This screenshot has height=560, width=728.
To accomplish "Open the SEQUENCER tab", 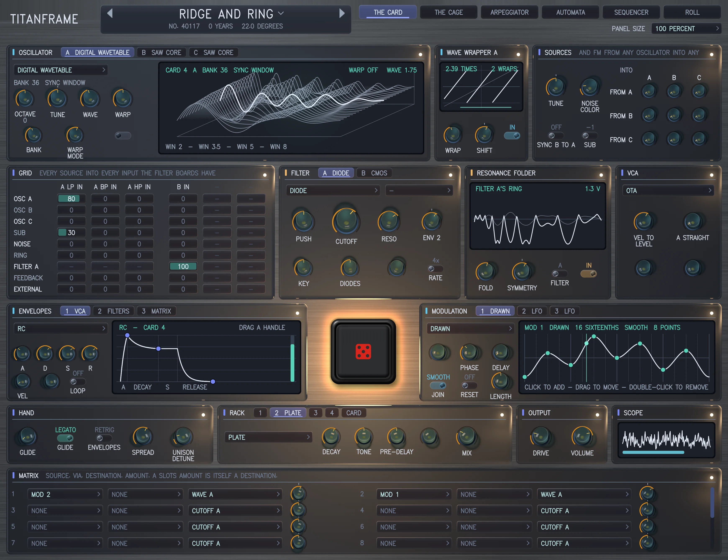I will (x=631, y=12).
